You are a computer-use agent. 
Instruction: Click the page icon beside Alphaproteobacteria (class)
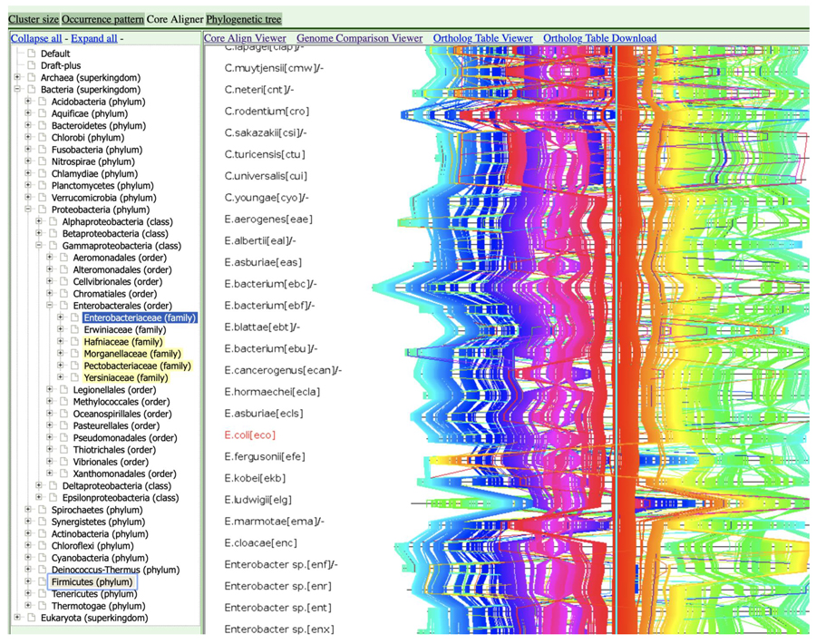coord(53,222)
